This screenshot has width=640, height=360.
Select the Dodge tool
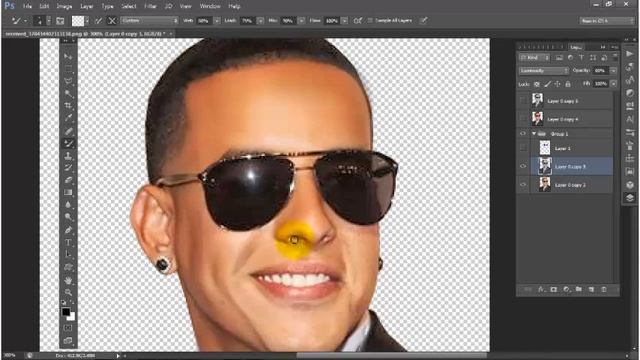[x=68, y=217]
